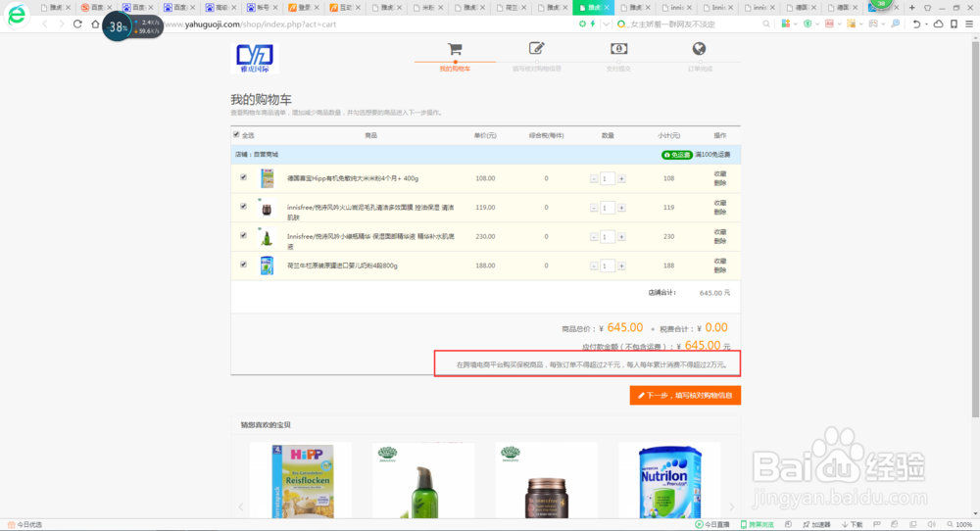Switch to the 互动 browser tab
The height and width of the screenshot is (531, 980).
tap(344, 8)
